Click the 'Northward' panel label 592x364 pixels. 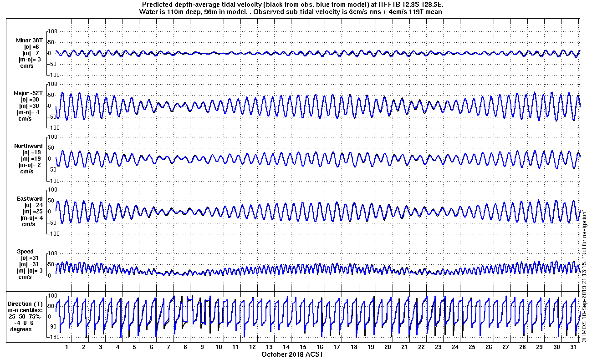29,146
